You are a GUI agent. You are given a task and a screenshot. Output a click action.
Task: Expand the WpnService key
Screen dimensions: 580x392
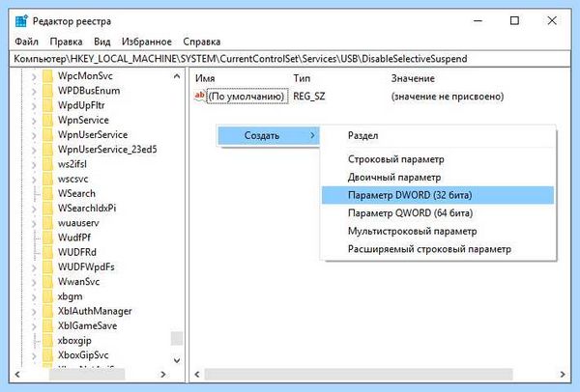[34, 121]
